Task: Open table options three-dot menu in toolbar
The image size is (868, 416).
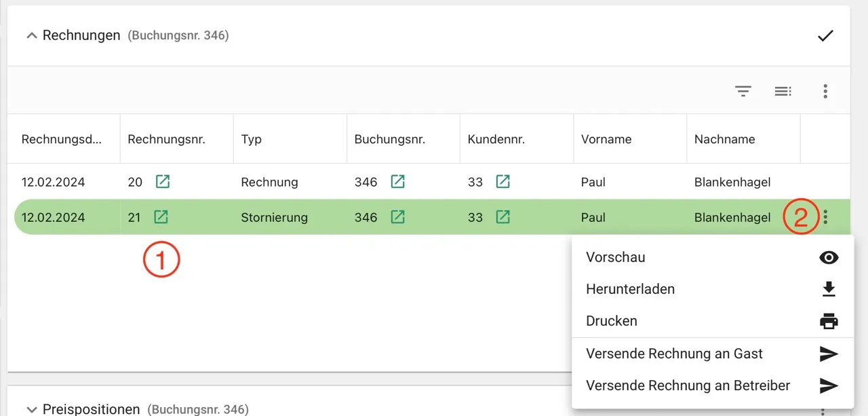Action: click(825, 91)
